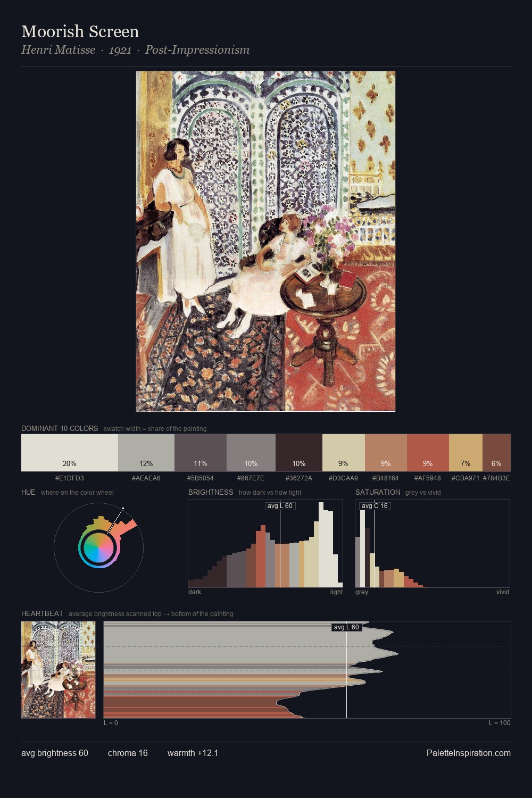Click the #E1DFD3 20% color swatch
This screenshot has width=532, height=798.
coord(70,453)
